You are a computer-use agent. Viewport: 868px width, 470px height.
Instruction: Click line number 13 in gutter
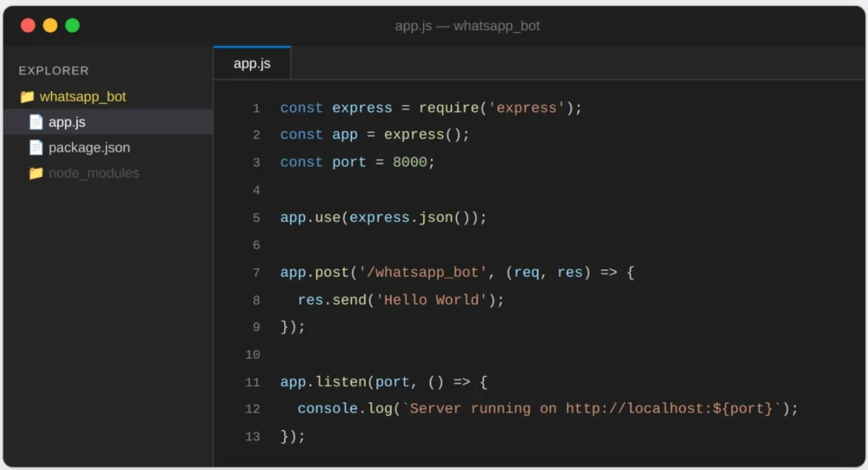pyautogui.click(x=253, y=436)
